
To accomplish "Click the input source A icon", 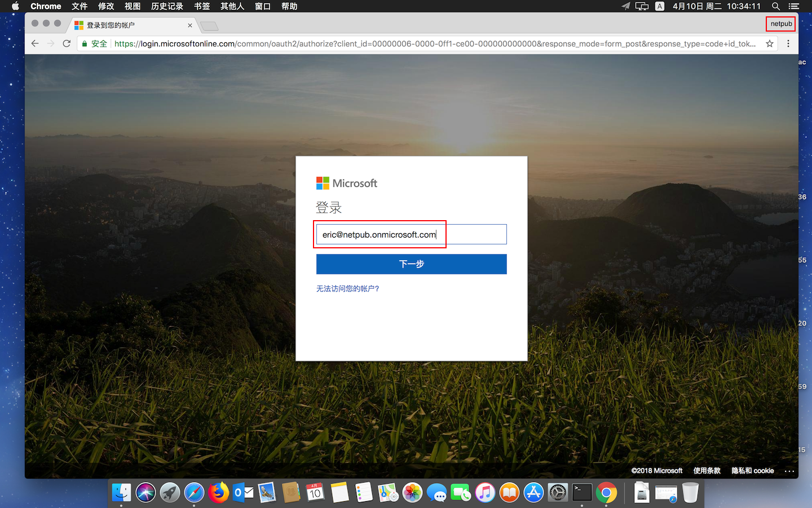I will (x=660, y=6).
